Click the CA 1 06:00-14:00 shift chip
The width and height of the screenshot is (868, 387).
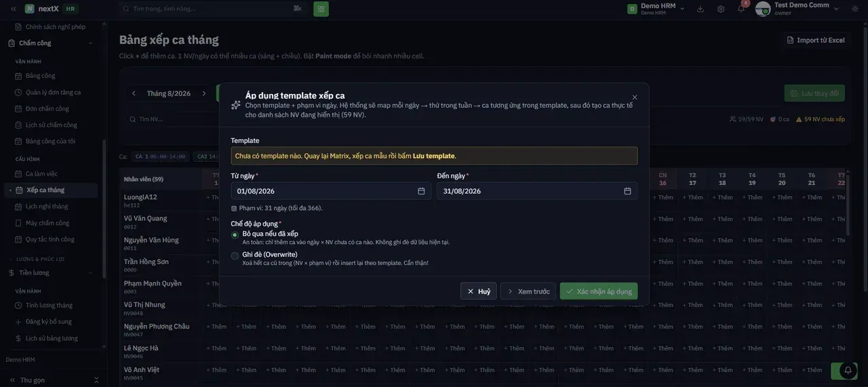160,157
